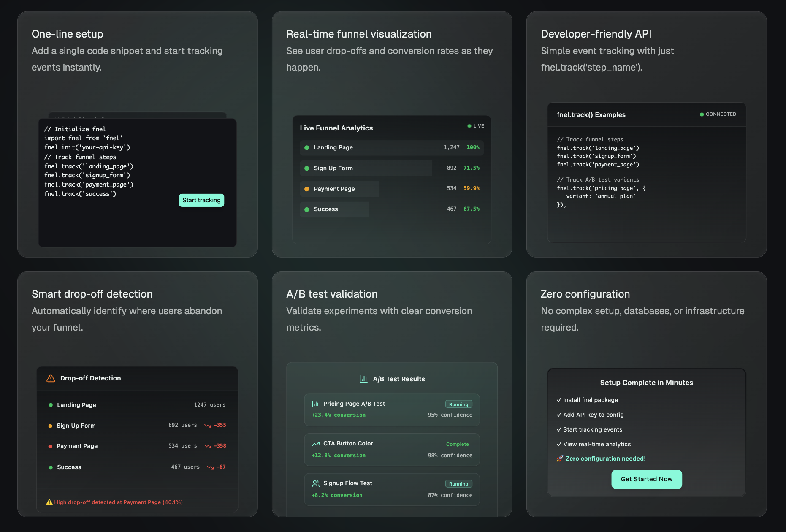Click the Complete status on CTA Button Color

tap(457, 444)
